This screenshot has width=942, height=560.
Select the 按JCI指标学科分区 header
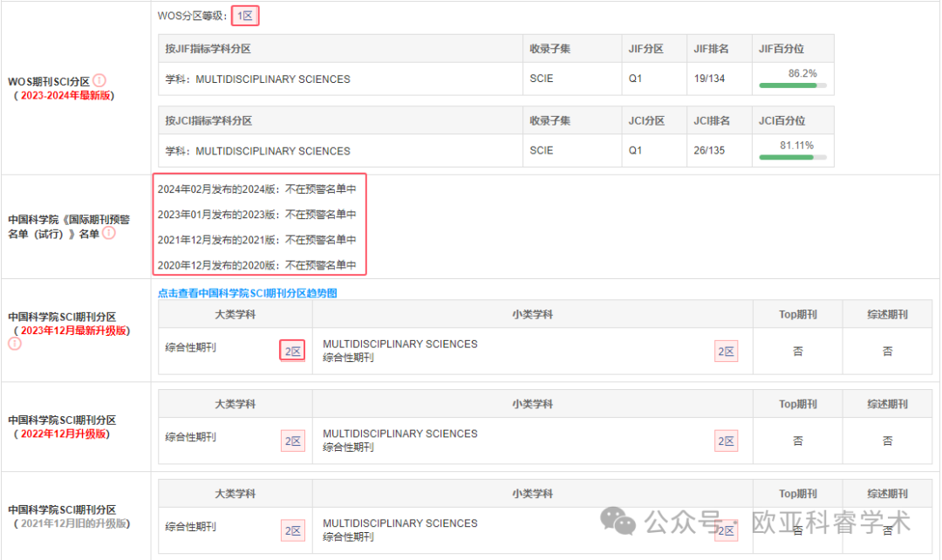pyautogui.click(x=208, y=120)
